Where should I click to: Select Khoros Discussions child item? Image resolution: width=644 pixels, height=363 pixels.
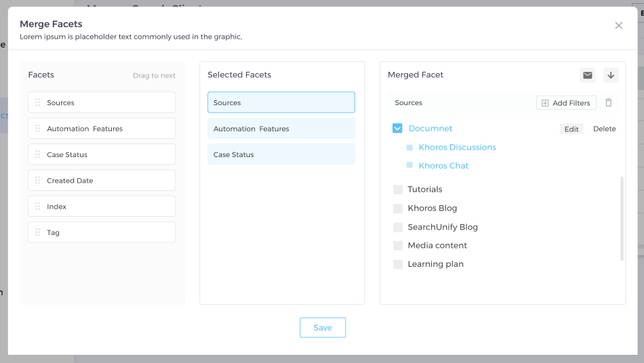457,148
